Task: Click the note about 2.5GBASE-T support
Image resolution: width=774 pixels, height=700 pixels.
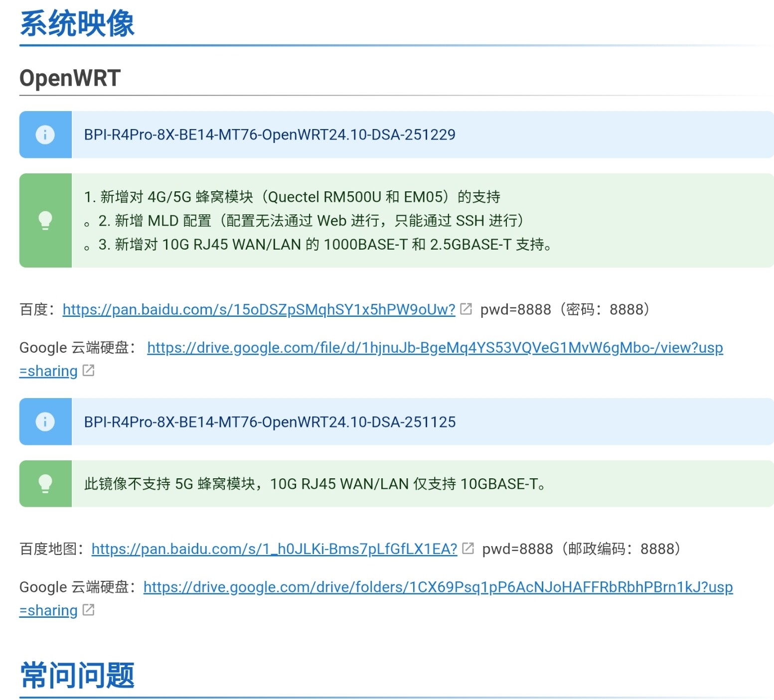Action: coord(325,244)
